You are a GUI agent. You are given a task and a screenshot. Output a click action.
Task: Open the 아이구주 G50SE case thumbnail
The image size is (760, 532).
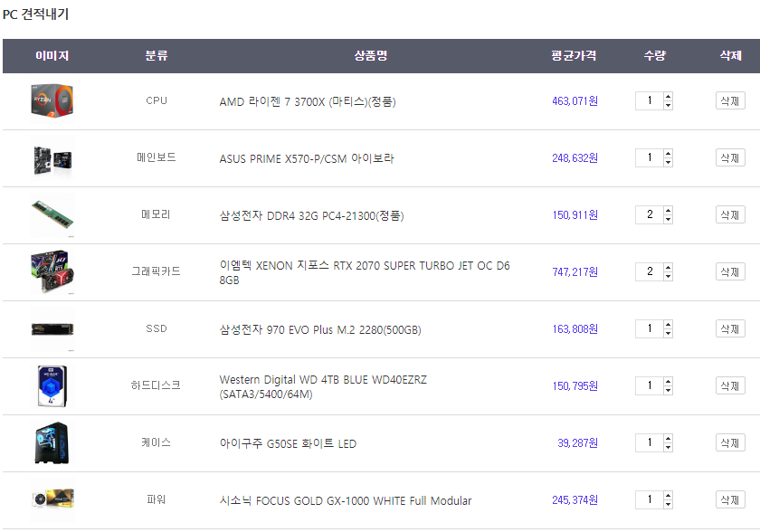(x=52, y=443)
